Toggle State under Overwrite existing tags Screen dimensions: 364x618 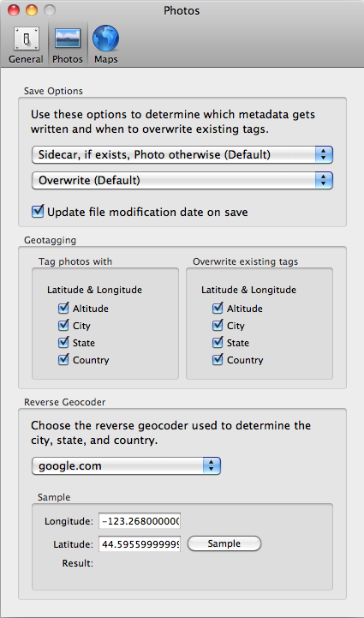pyautogui.click(x=218, y=343)
